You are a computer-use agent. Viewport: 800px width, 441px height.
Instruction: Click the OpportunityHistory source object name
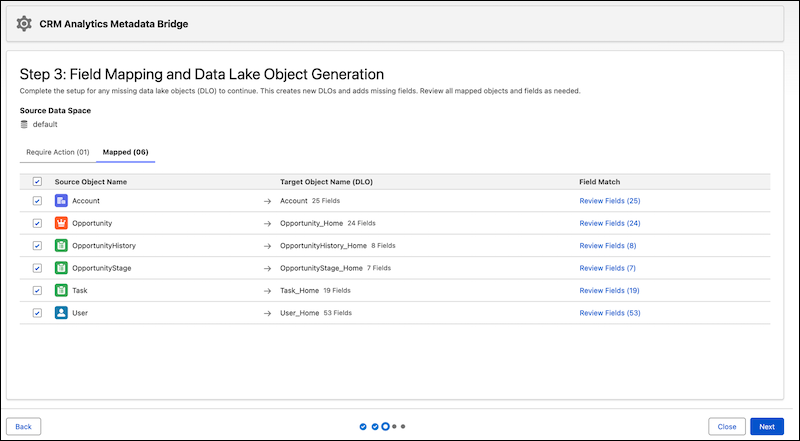click(x=104, y=246)
